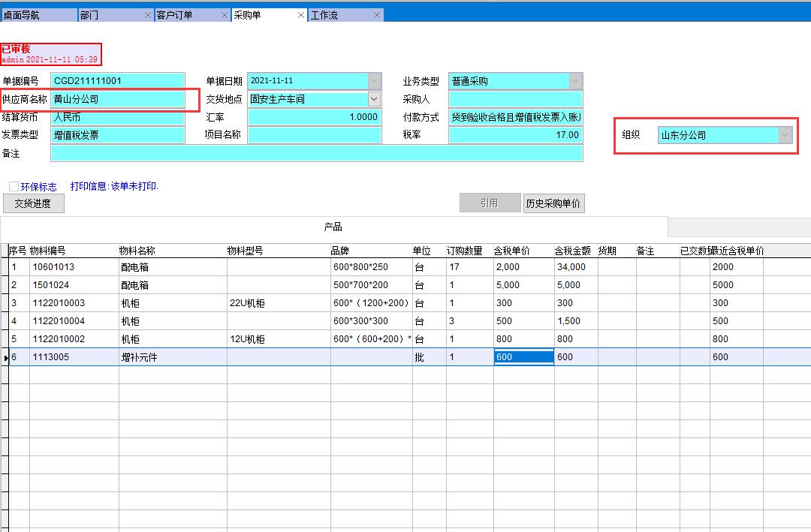Select the 产品 tab above the grid

[x=333, y=227]
